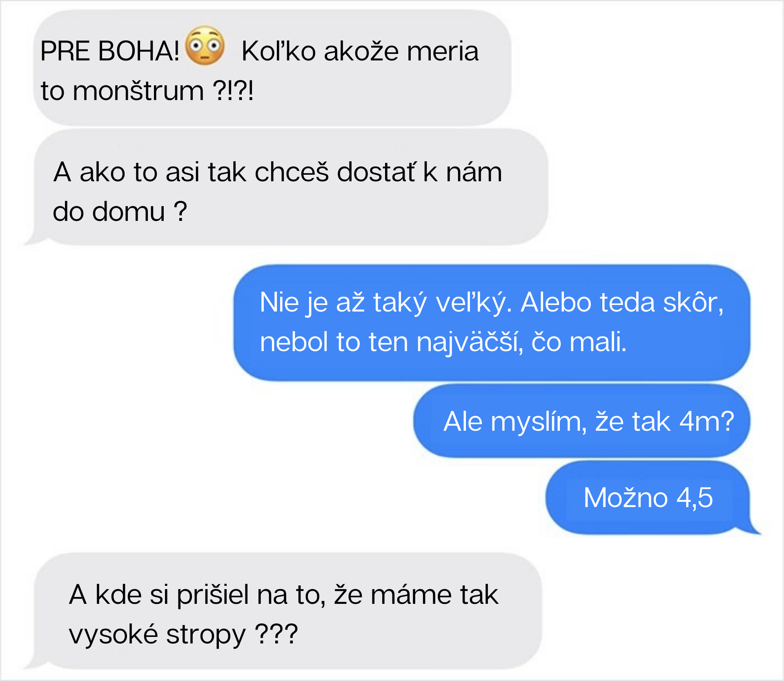The width and height of the screenshot is (784, 681).
Task: Click the text "do domu ?"
Action: [x=120, y=211]
